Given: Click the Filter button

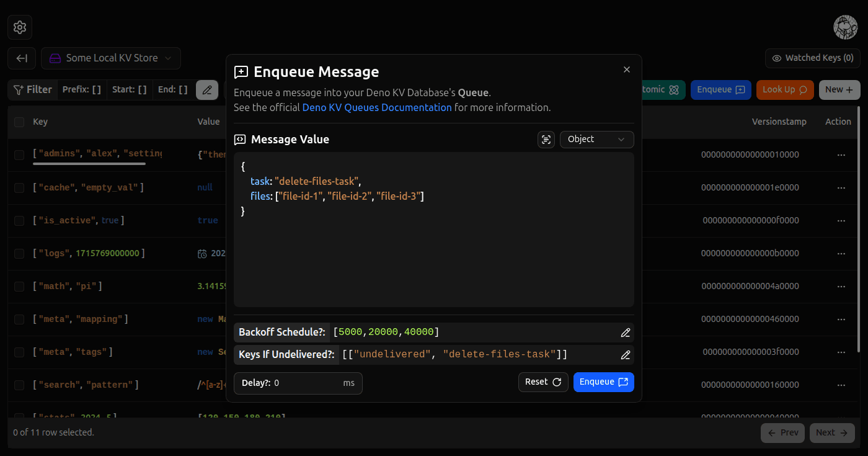Looking at the screenshot, I should point(33,90).
